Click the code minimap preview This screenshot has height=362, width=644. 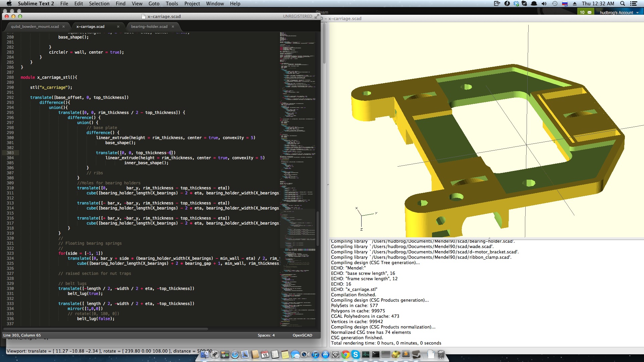coord(298,134)
